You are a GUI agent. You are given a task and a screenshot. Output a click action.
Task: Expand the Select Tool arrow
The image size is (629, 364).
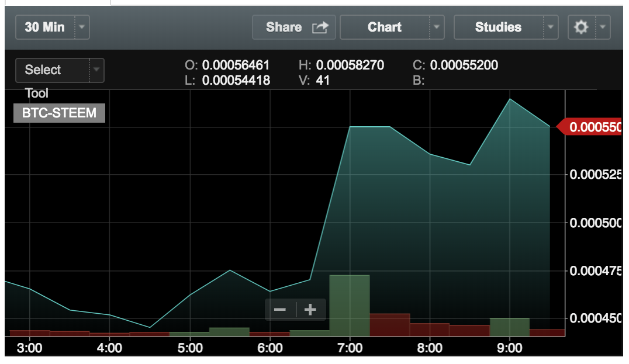[96, 70]
